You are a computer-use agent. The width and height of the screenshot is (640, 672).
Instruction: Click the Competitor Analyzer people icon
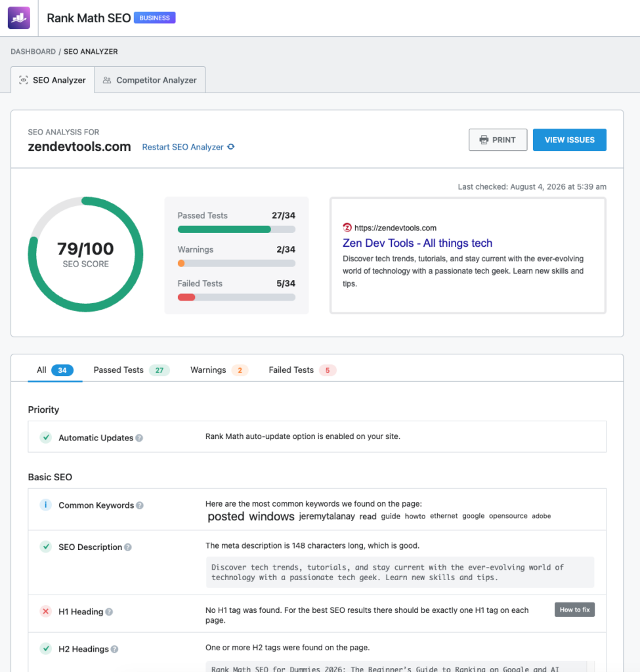107,80
